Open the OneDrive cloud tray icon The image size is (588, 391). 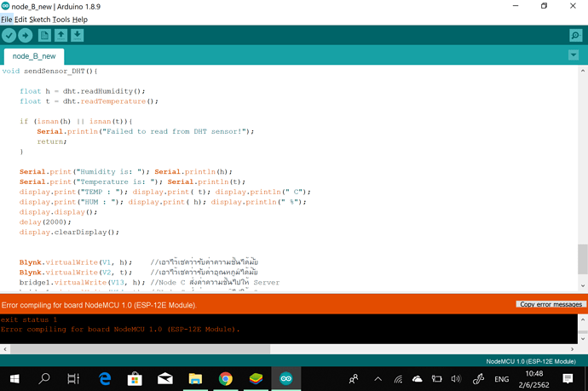(x=417, y=379)
